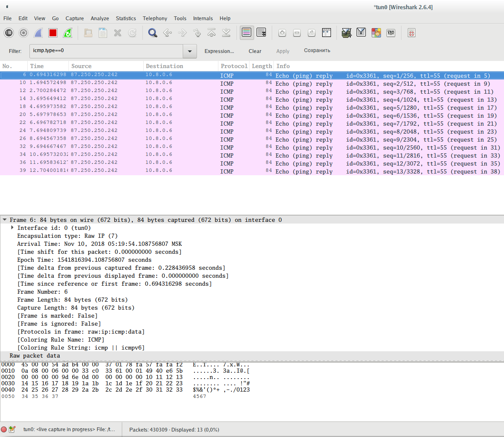Select the Raw packet data row
Screen dimensions: 504x437
tap(252, 356)
